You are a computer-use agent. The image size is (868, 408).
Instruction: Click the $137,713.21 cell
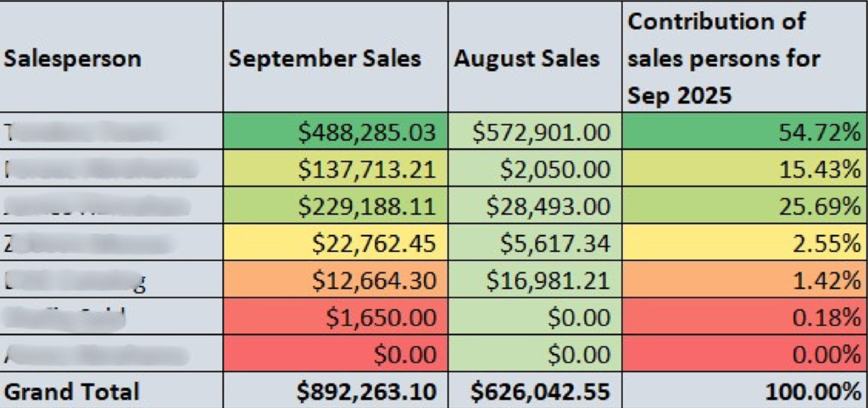[367, 169]
